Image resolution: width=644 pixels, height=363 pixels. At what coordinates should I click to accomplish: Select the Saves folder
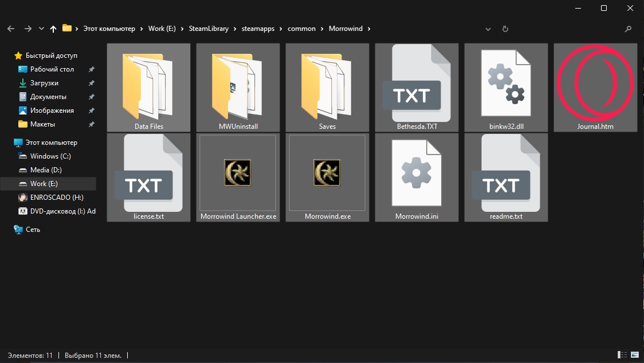pos(327,88)
